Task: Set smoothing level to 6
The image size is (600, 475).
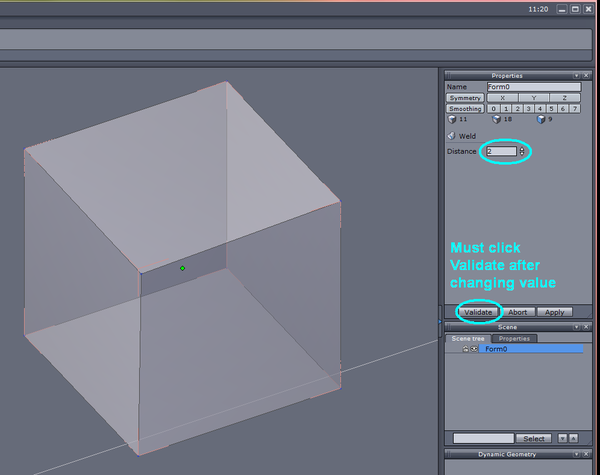Action: point(563,109)
